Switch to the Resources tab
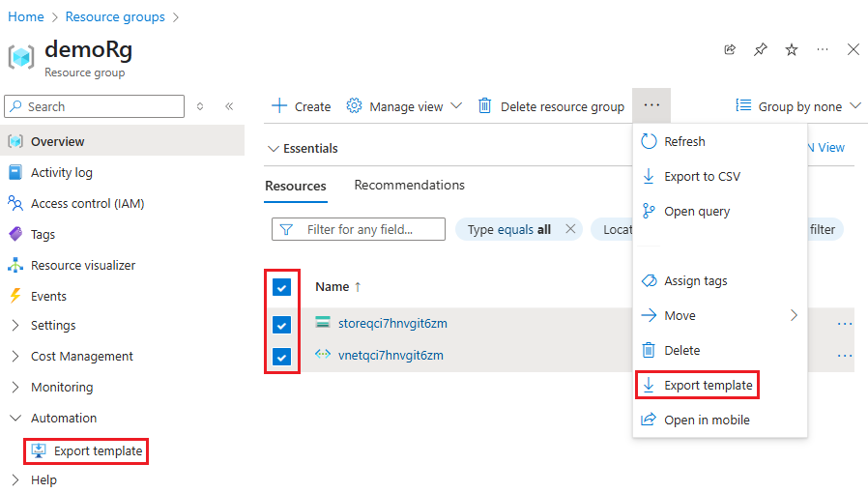 point(296,186)
